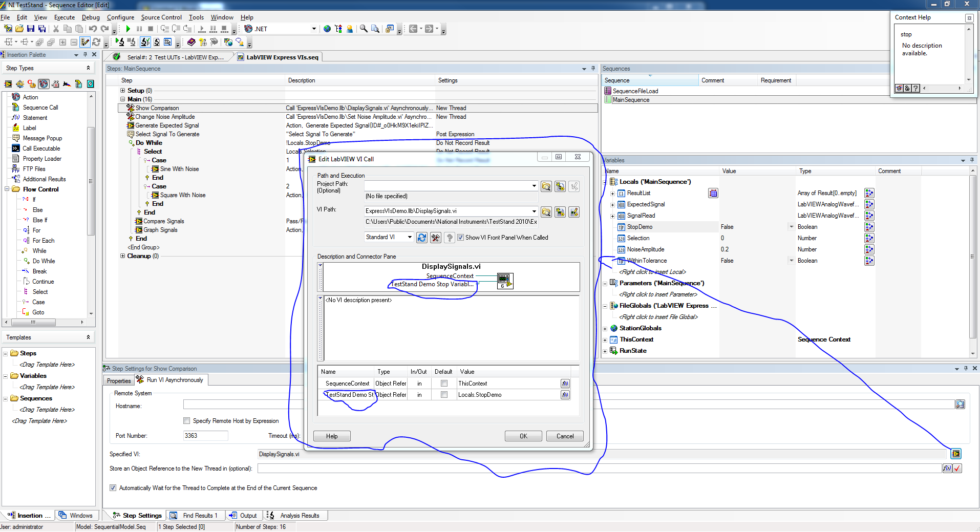
Task: Select the Compare Signals step
Action: coord(163,221)
